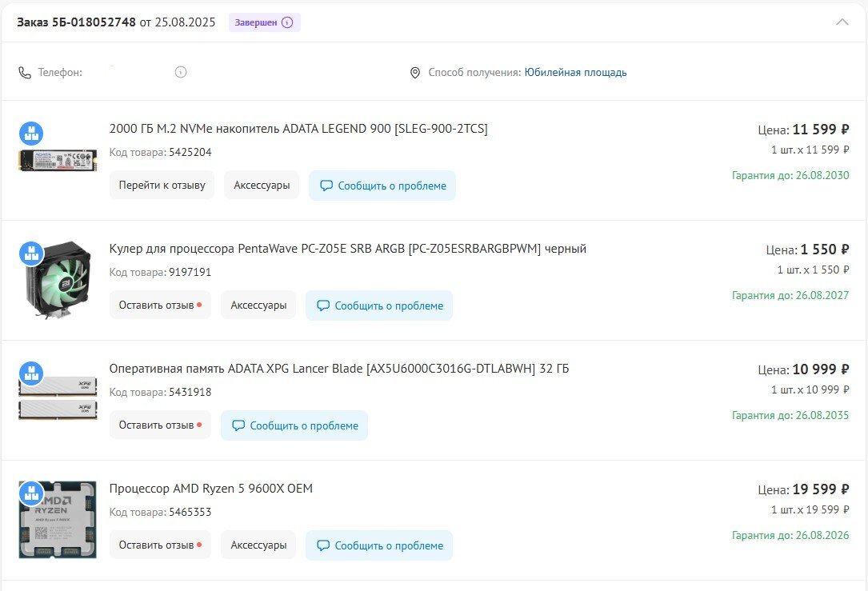Click the info icon beside the phone field
This screenshot has width=868, height=591.
click(x=181, y=72)
